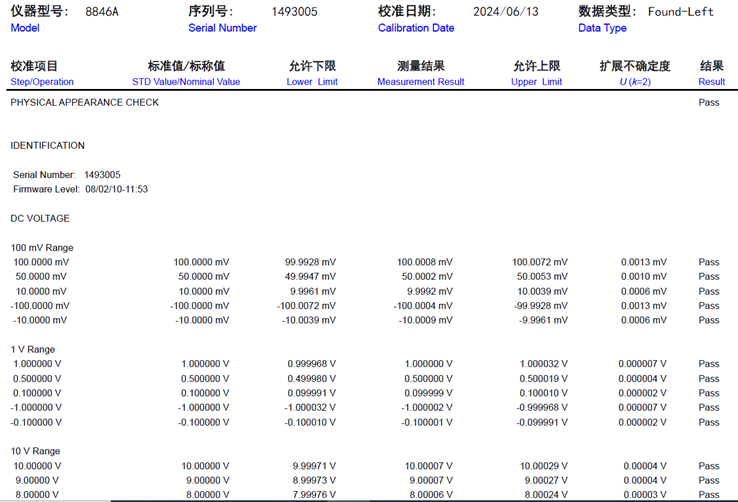Select the data type Found-Left
The image size is (738, 502).
(681, 12)
